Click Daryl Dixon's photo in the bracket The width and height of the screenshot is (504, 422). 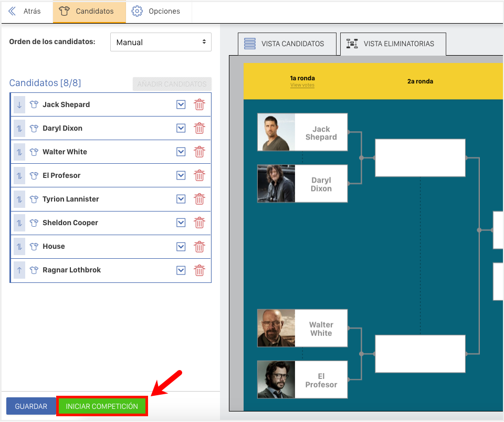(276, 184)
